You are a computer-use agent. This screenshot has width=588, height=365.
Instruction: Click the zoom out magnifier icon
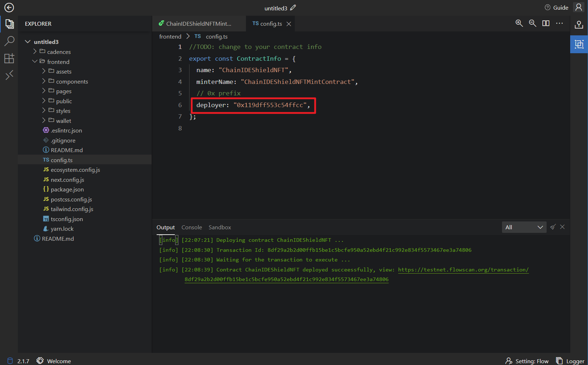click(x=532, y=23)
